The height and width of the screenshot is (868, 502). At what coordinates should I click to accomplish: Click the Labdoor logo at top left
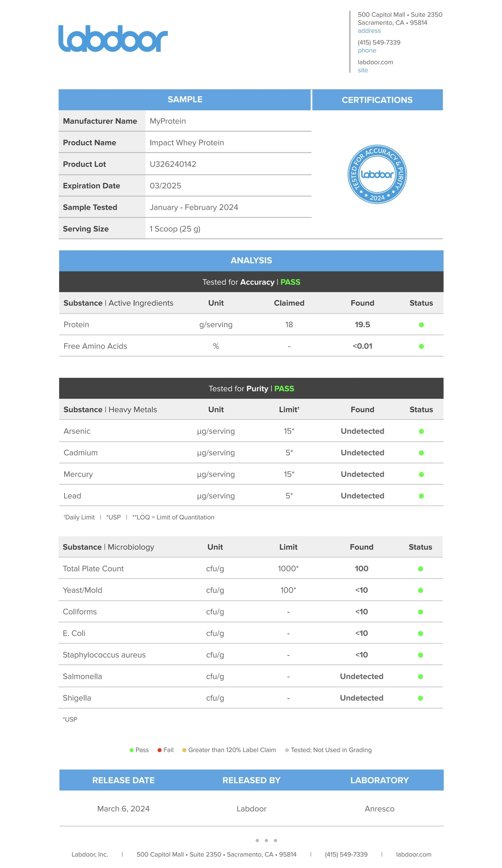point(113,39)
